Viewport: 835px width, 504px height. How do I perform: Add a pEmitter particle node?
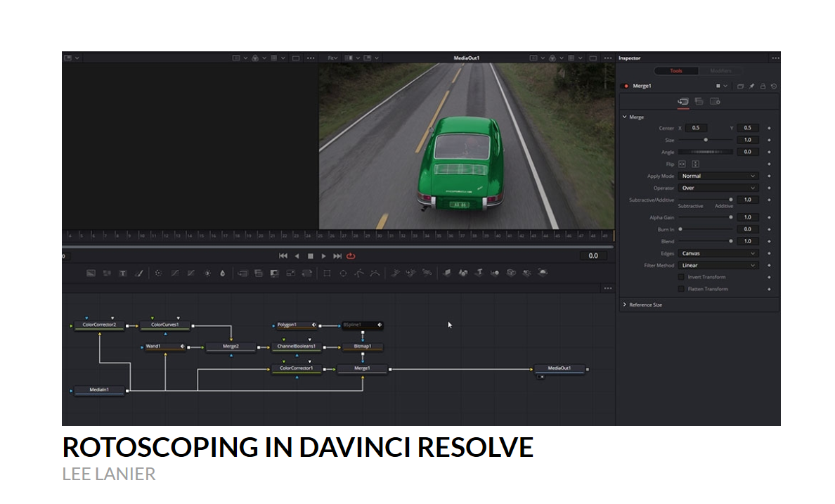[x=395, y=273]
